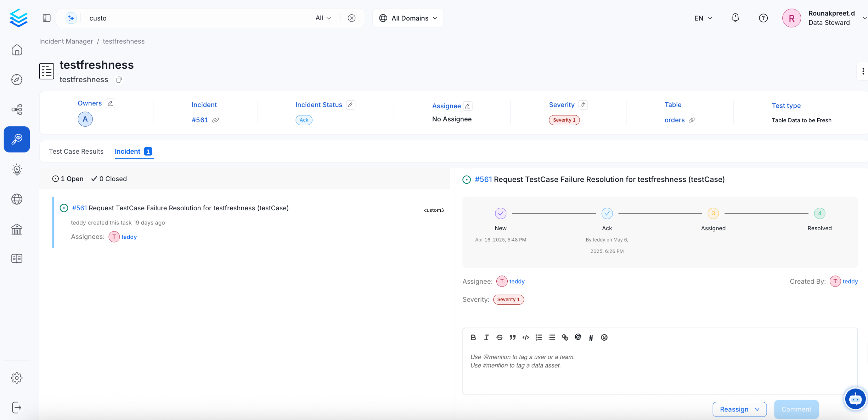This screenshot has width=868, height=420.
Task: Select the Incident tab
Action: [x=127, y=151]
